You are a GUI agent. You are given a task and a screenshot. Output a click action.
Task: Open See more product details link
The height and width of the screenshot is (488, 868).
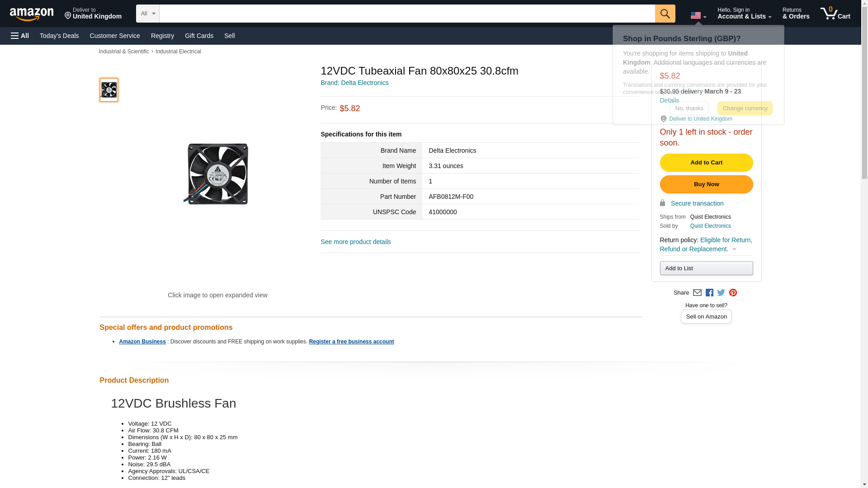coord(356,242)
